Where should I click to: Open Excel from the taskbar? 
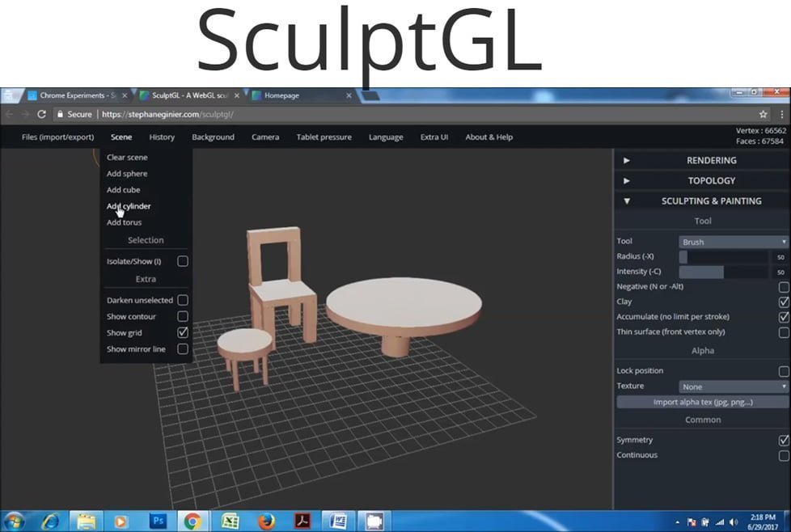[230, 521]
